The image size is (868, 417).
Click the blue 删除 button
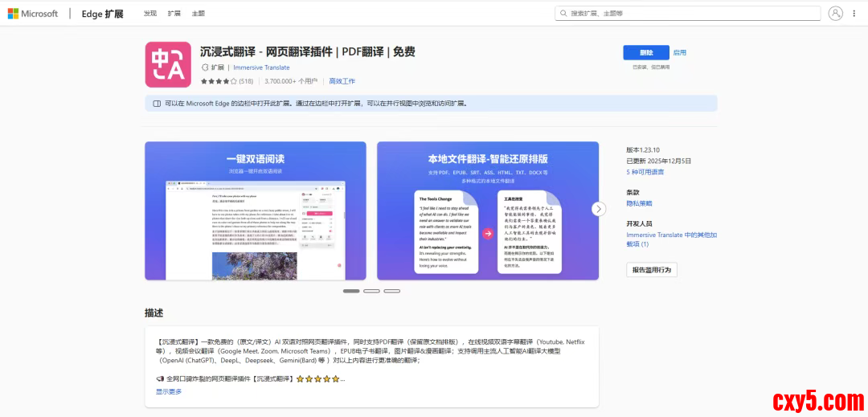(x=645, y=52)
